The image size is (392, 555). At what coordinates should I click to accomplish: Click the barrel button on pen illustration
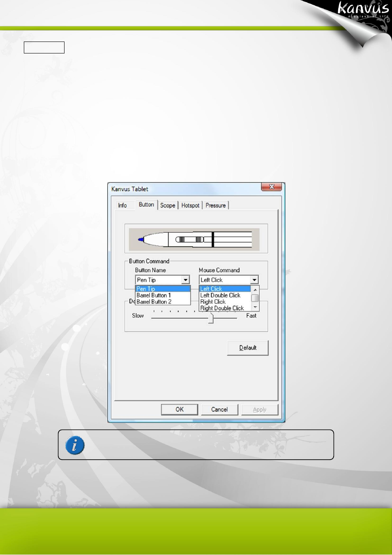pyautogui.click(x=190, y=239)
